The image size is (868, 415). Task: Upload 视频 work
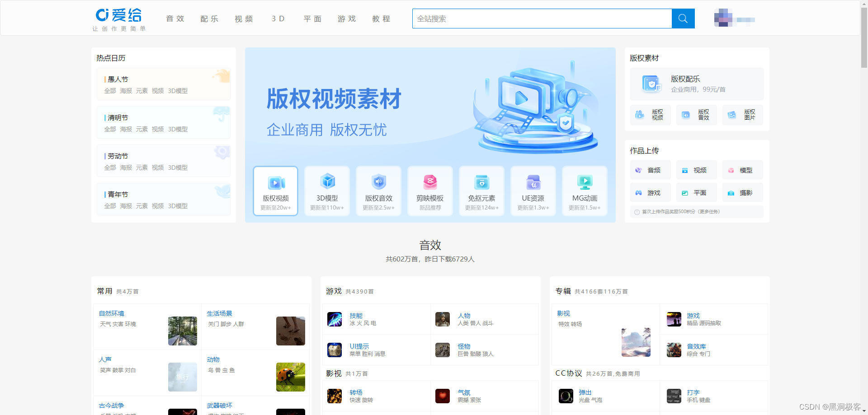pos(696,170)
